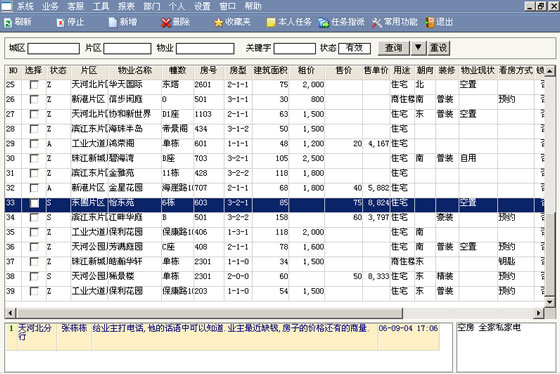Tick the checkbox in row 25
Image resolution: width=560 pixels, height=374 pixels.
click(x=34, y=85)
